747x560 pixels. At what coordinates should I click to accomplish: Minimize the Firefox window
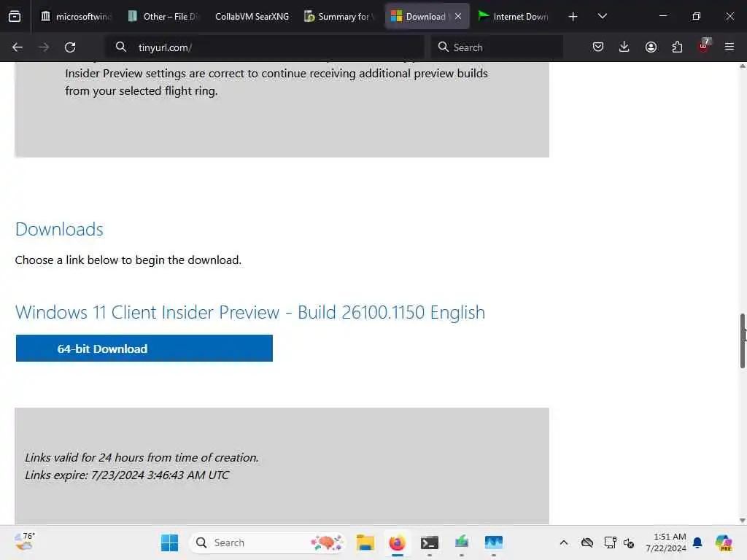pyautogui.click(x=662, y=16)
